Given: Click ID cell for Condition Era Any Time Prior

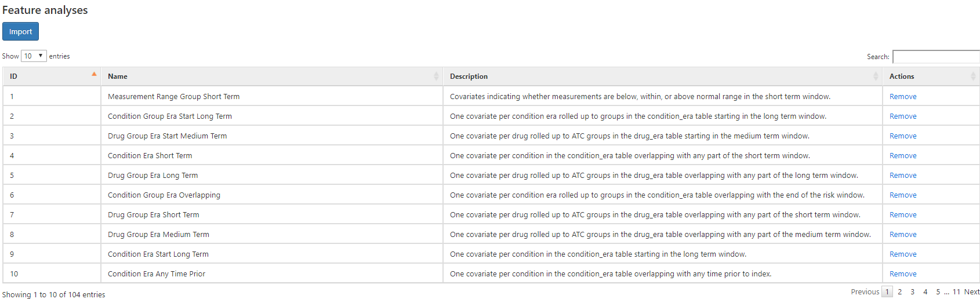Looking at the screenshot, I should coord(52,274).
